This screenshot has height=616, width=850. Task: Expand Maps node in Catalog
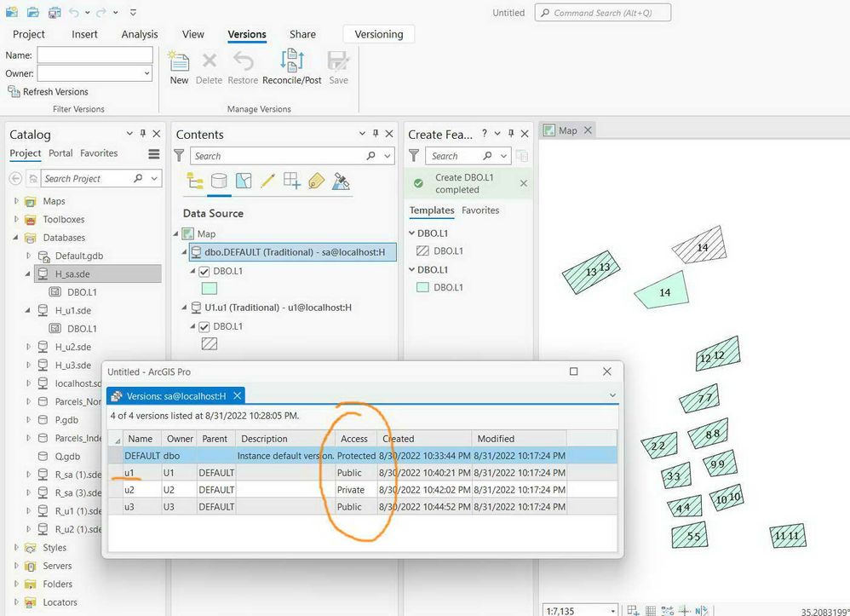click(16, 200)
